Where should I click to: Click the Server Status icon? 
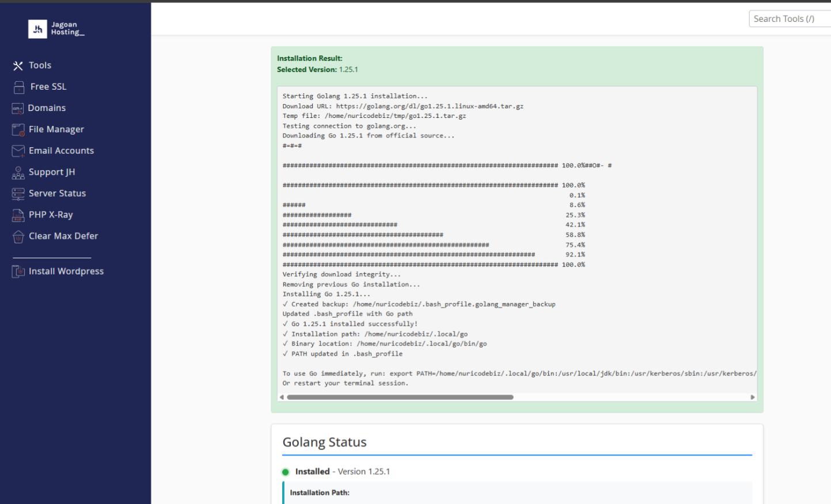(18, 194)
